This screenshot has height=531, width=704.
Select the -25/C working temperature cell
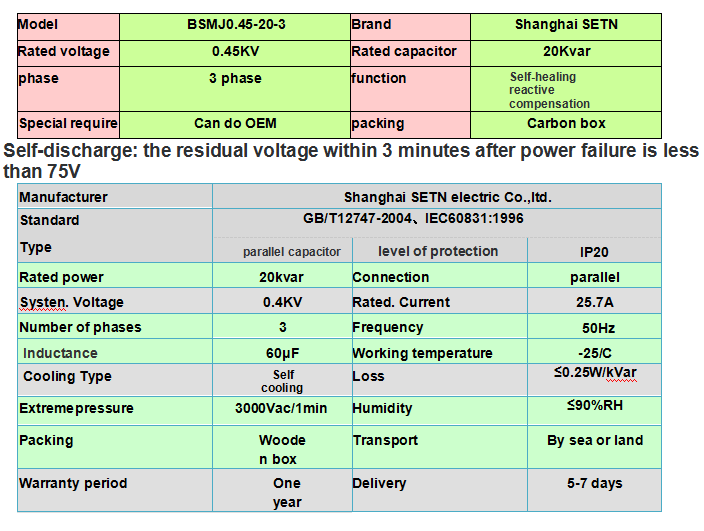(x=592, y=353)
